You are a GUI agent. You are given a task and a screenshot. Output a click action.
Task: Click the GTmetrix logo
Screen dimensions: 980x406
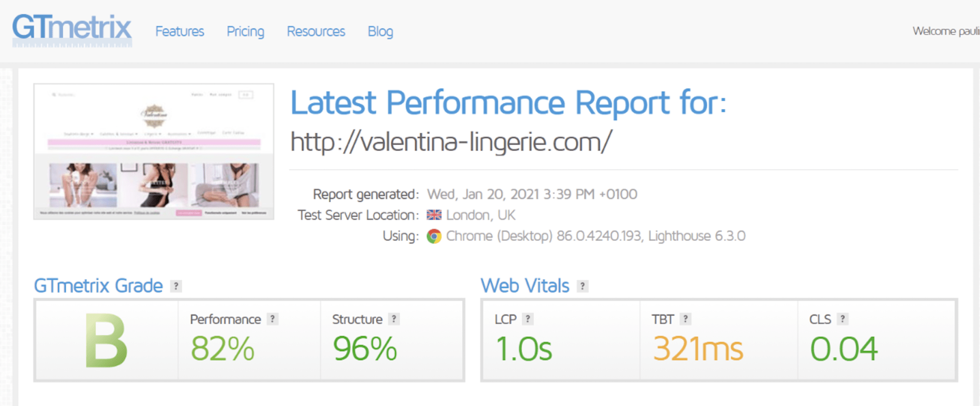tap(71, 30)
